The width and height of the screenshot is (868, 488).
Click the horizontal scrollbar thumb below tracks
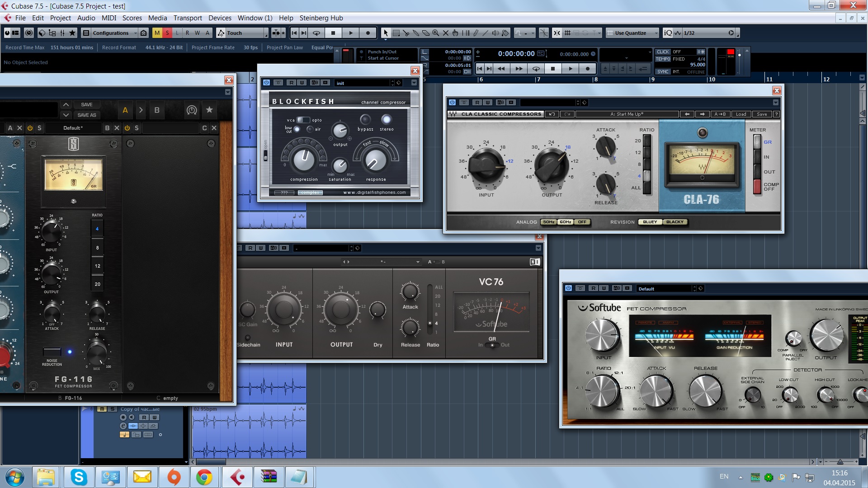click(x=211, y=462)
